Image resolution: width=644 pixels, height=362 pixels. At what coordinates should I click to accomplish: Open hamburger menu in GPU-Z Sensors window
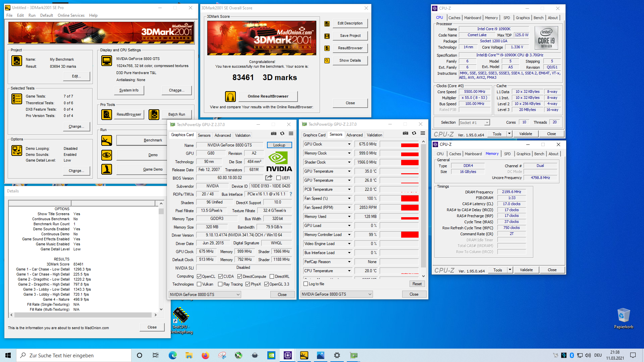pyautogui.click(x=423, y=133)
